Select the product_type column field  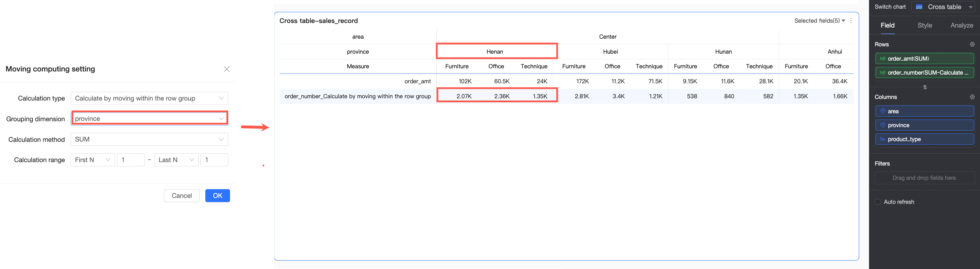coord(924,139)
